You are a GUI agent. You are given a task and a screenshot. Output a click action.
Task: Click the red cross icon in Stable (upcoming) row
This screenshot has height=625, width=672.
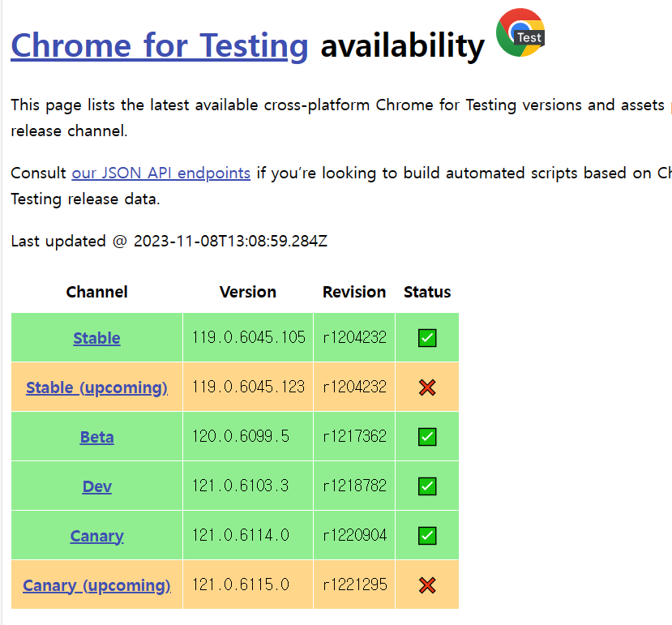[x=427, y=387]
